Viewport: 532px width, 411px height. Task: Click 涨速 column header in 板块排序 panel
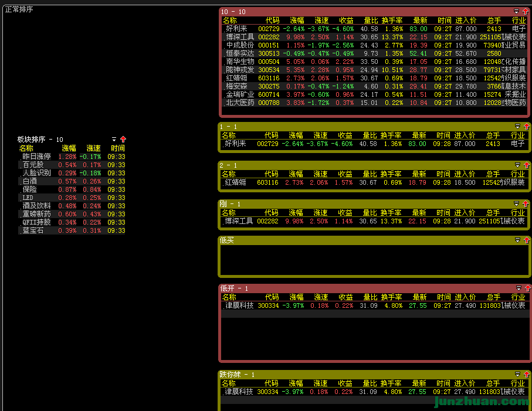tap(93, 148)
